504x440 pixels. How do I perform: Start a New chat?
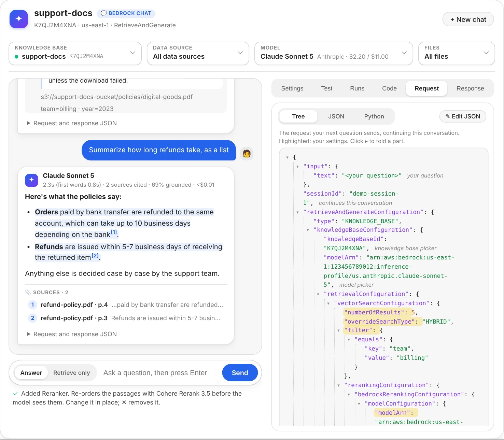[468, 19]
